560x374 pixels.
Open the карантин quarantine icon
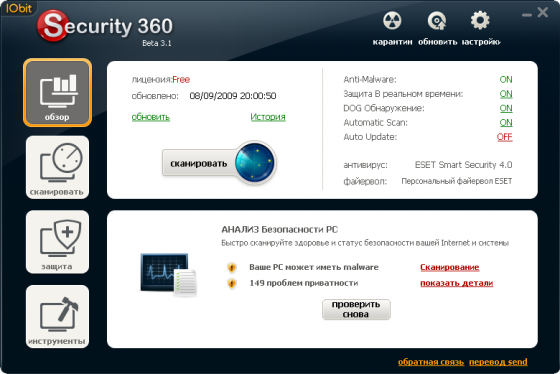coord(392,21)
